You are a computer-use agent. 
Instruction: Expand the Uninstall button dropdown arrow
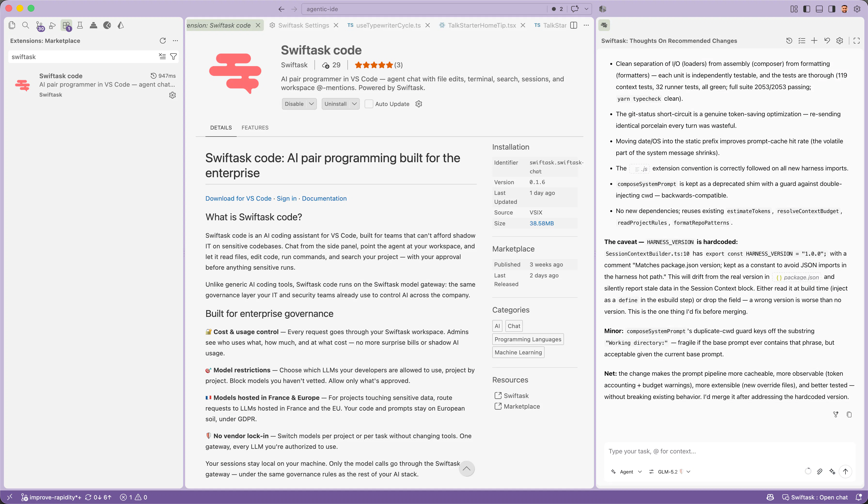pos(354,104)
